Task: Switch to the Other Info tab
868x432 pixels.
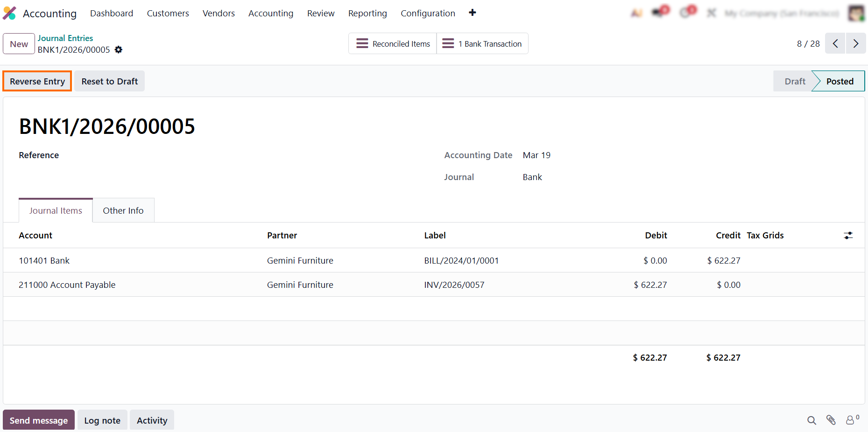Action: 123,210
